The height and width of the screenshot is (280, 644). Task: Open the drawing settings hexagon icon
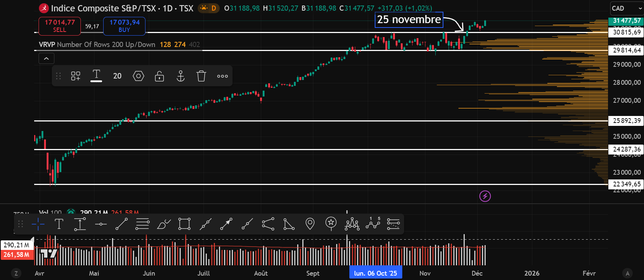[x=138, y=76]
